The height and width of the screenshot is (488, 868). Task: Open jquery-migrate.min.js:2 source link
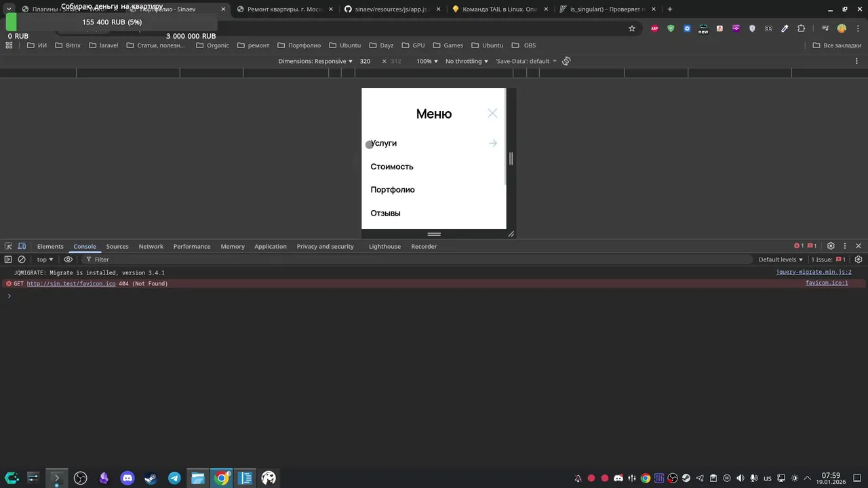814,272
